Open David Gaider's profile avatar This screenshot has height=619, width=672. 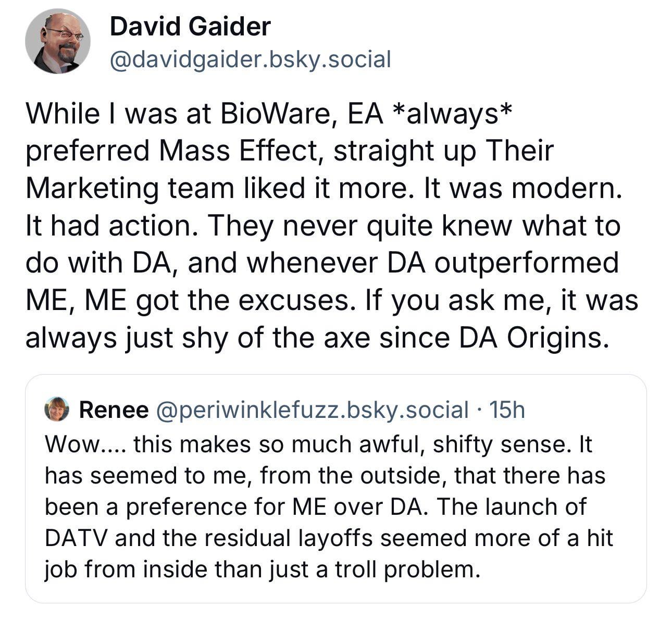tap(58, 42)
